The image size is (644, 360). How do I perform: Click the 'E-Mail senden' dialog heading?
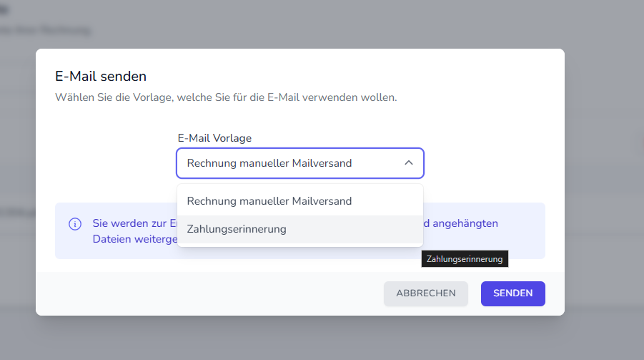pos(101,76)
